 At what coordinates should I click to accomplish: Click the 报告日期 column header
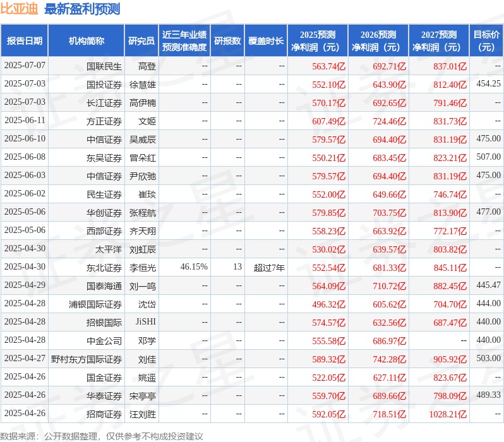(25, 41)
